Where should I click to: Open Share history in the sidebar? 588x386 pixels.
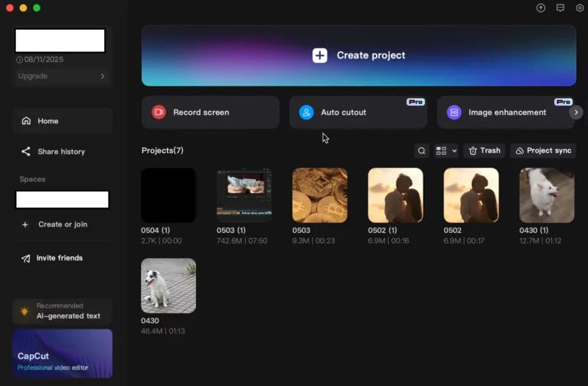pos(62,152)
